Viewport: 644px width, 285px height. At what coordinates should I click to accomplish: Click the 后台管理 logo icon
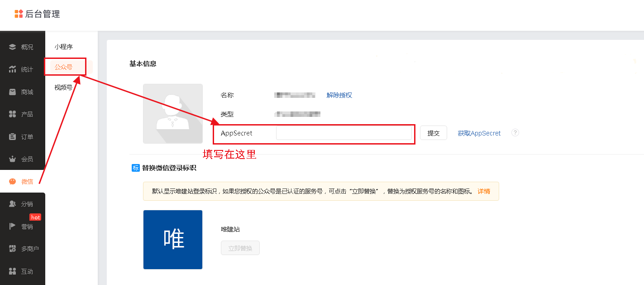click(19, 14)
